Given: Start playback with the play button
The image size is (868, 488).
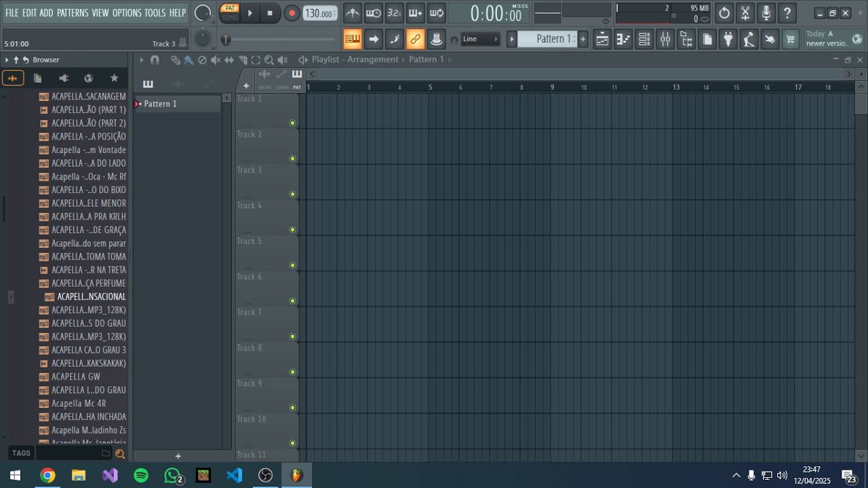Looking at the screenshot, I should pyautogui.click(x=250, y=13).
